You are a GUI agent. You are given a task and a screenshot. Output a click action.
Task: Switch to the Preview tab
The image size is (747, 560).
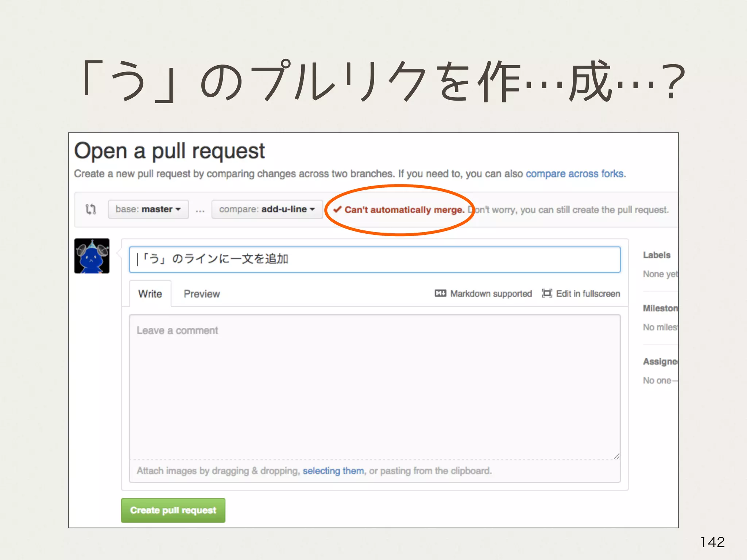[x=202, y=294]
